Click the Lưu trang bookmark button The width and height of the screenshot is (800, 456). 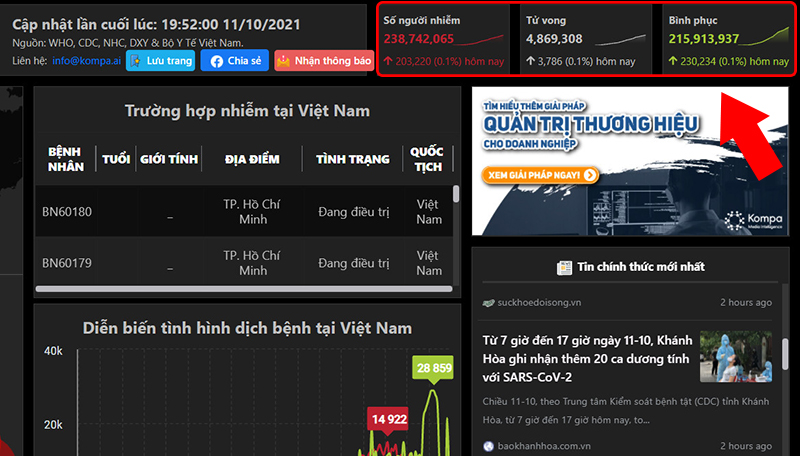point(161,61)
